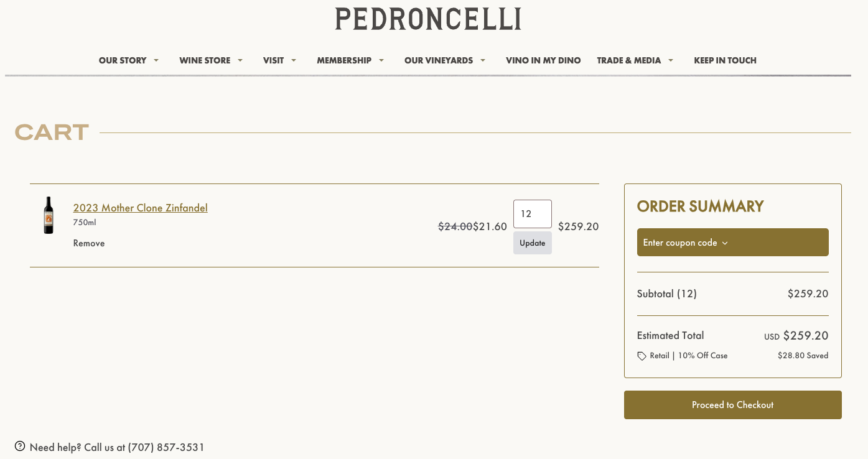Remove the Zinfandel from cart

(x=89, y=243)
